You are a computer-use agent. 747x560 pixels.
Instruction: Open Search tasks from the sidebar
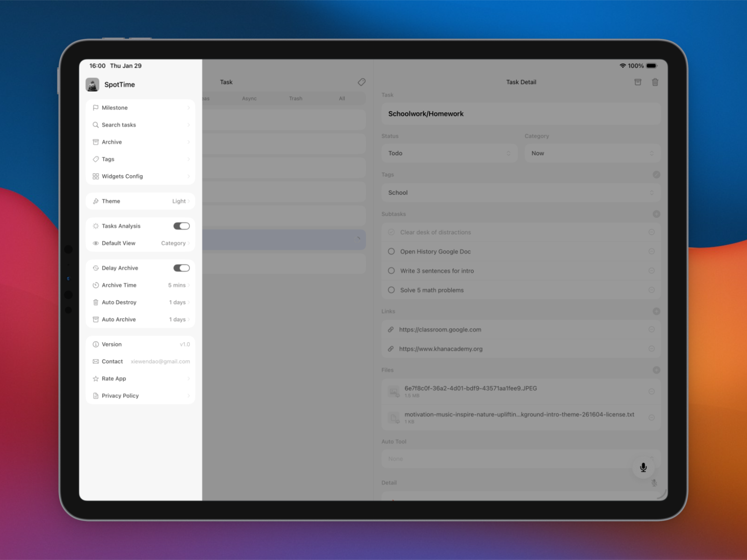pyautogui.click(x=141, y=125)
